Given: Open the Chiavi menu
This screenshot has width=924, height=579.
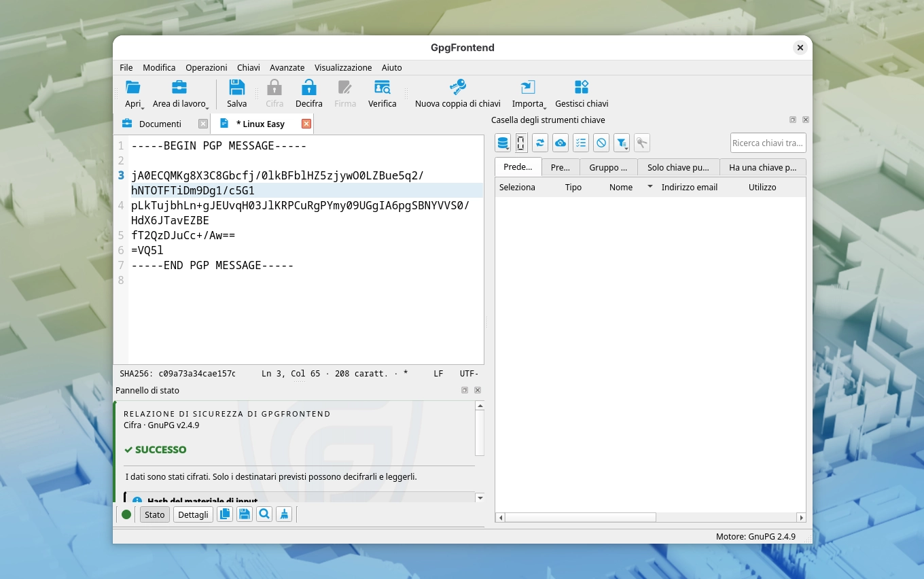Looking at the screenshot, I should tap(249, 68).
